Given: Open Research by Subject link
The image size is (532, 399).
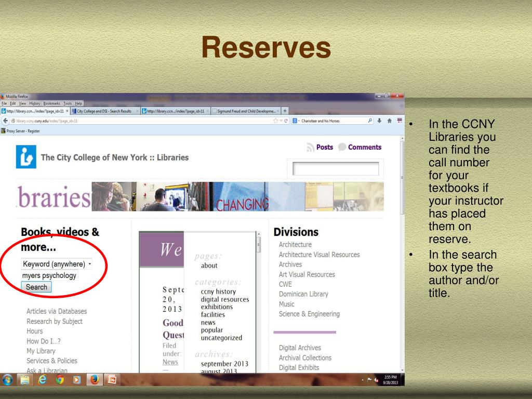Looking at the screenshot, I should (x=54, y=321).
